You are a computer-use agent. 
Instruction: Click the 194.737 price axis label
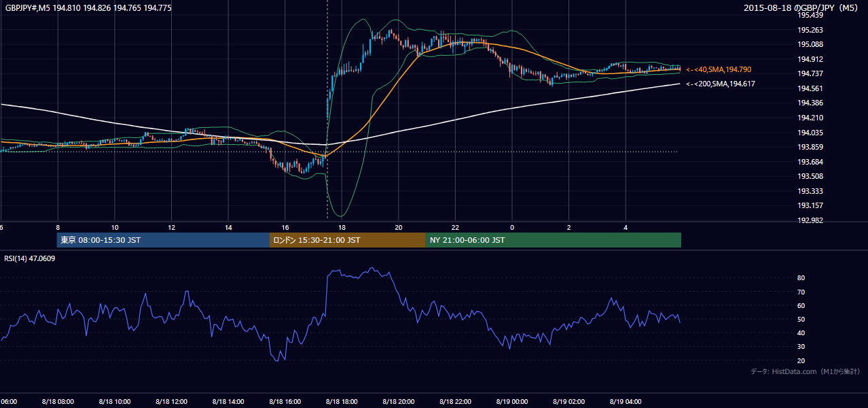click(x=810, y=74)
